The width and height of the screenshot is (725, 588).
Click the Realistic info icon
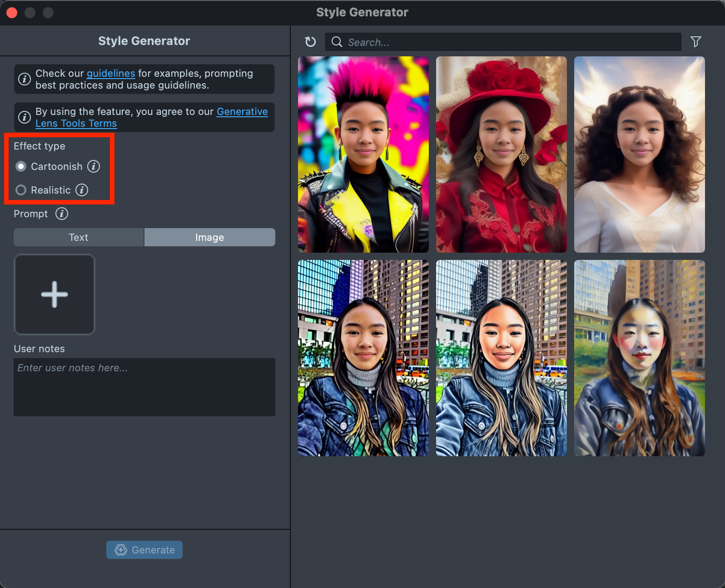tap(82, 190)
